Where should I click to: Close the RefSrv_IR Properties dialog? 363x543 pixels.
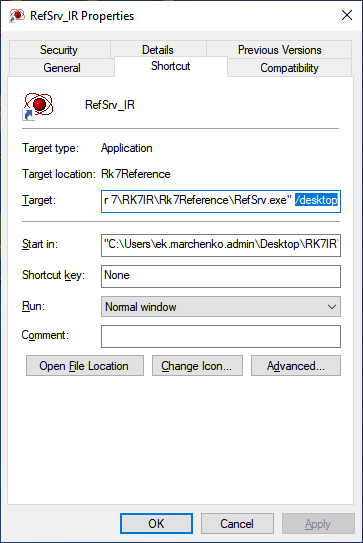point(347,15)
